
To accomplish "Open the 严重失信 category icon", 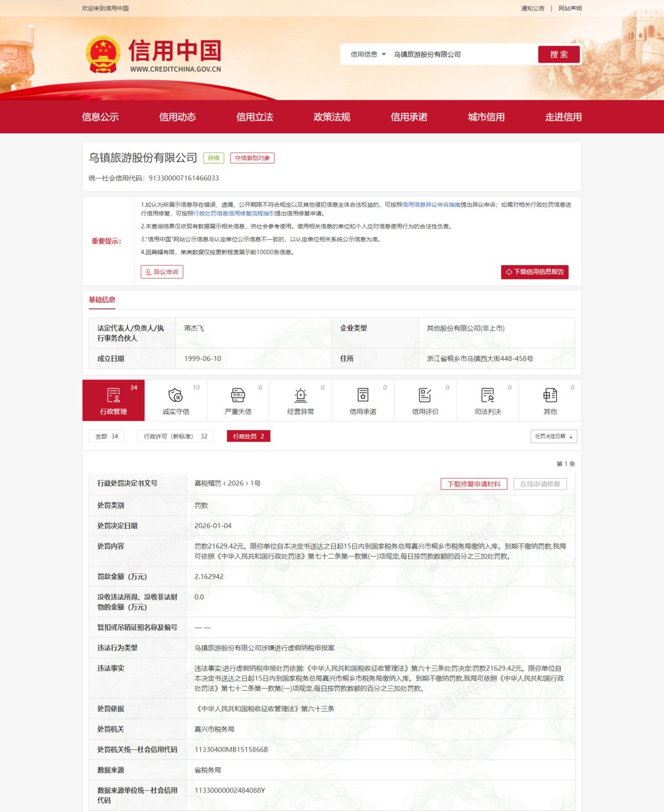I will point(238,395).
